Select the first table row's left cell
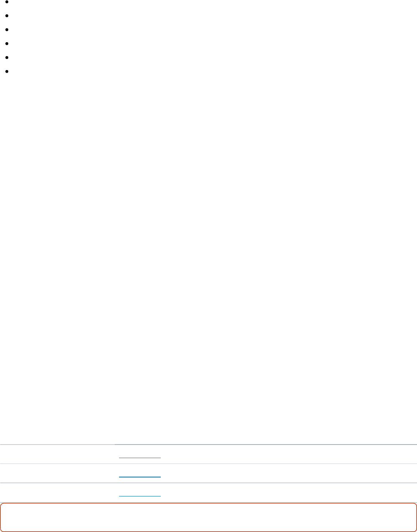The image size is (417, 532). [57, 454]
